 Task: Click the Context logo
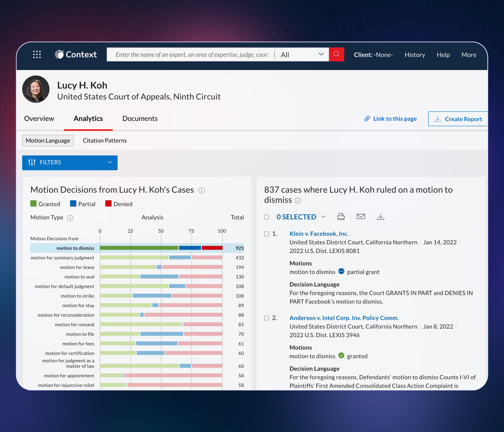pyautogui.click(x=76, y=54)
